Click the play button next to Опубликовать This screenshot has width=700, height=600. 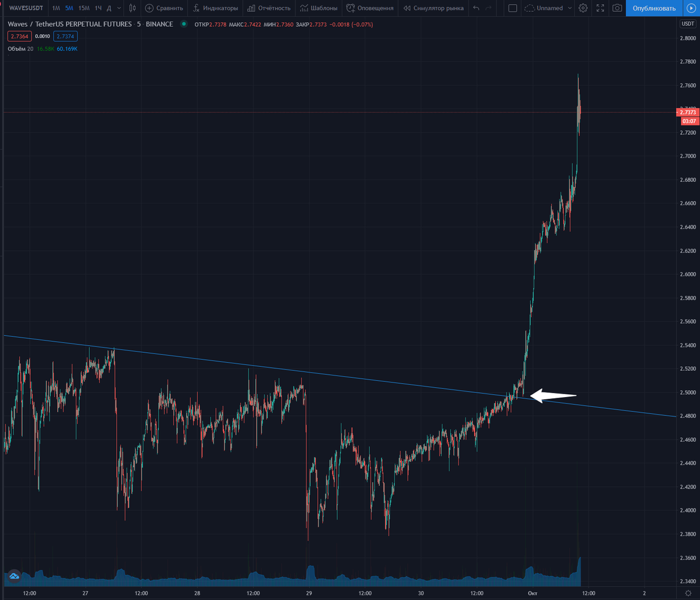691,8
